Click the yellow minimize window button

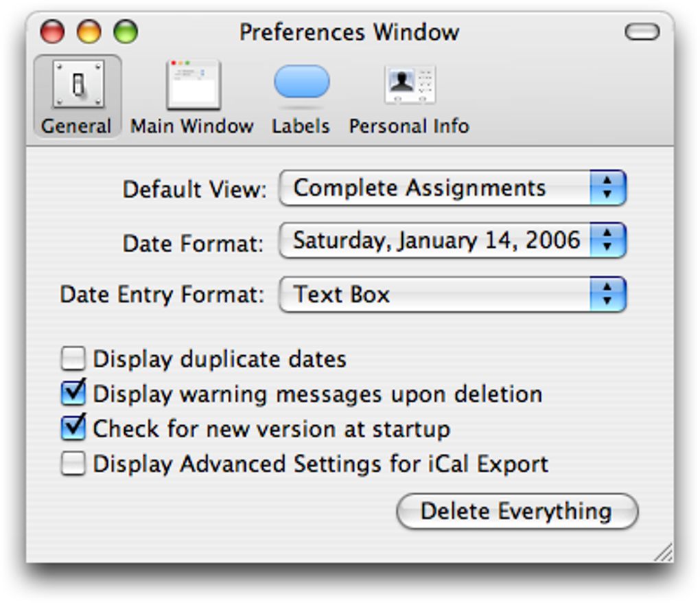(89, 32)
